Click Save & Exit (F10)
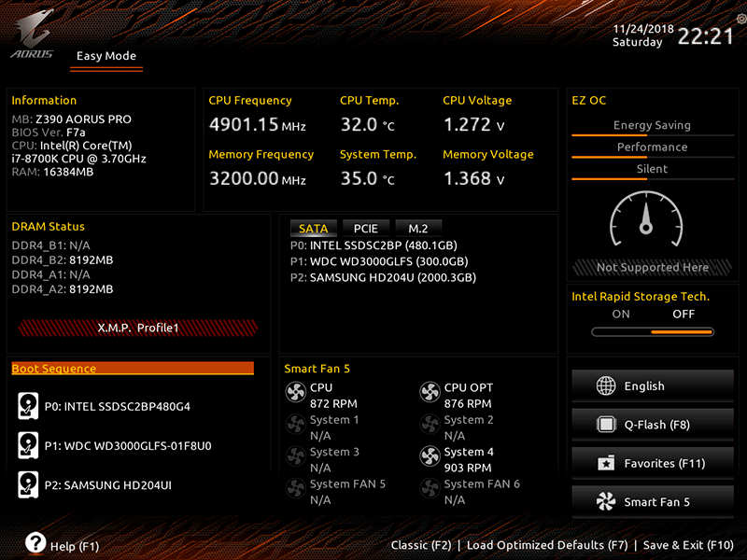 pyautogui.click(x=688, y=545)
